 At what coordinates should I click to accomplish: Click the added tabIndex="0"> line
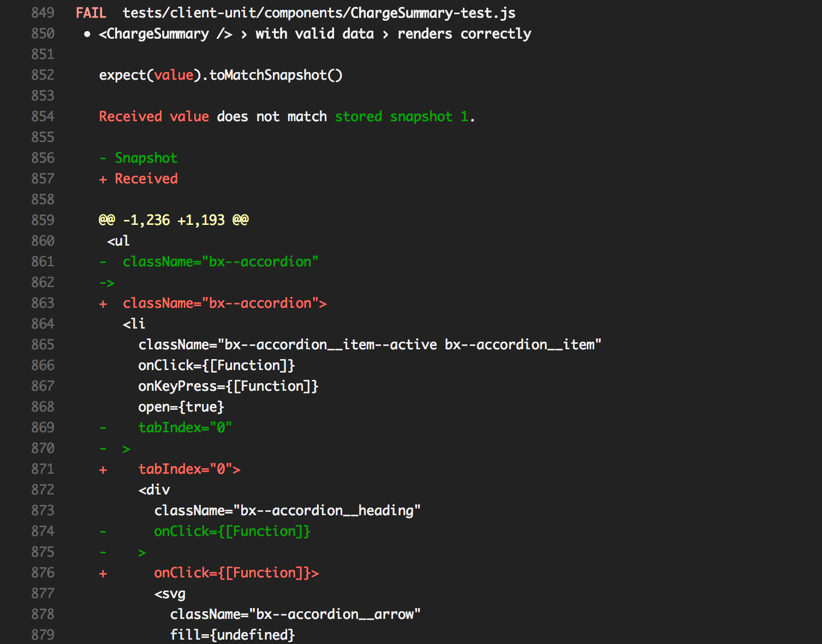click(189, 469)
